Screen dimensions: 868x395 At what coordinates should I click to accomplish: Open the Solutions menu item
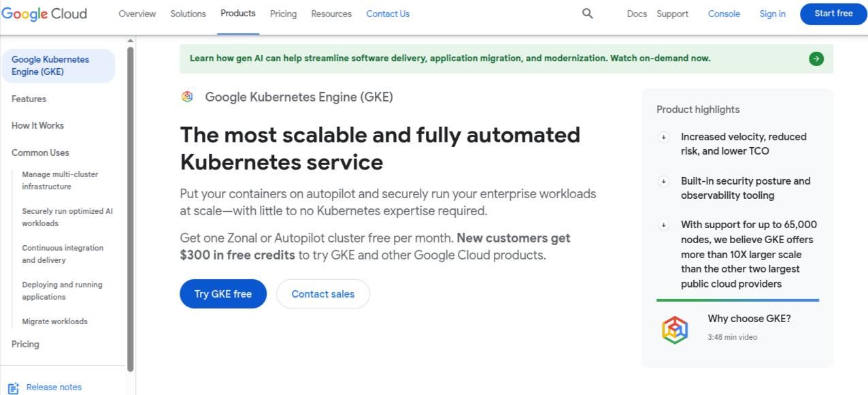tap(188, 14)
